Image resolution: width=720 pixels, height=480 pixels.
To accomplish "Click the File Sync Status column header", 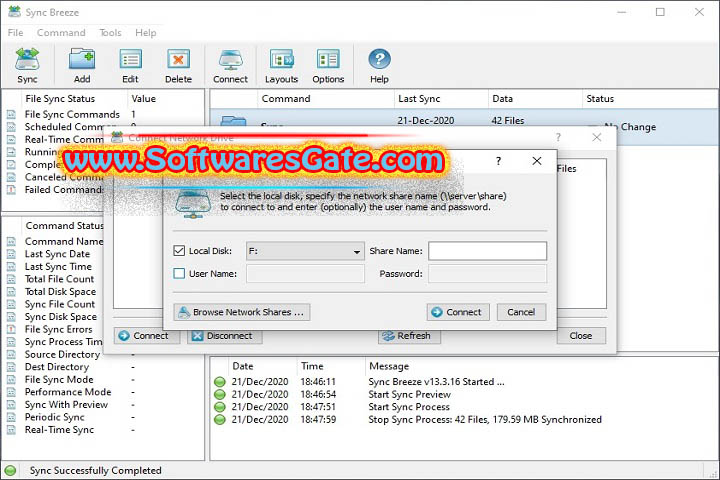I will [74, 98].
